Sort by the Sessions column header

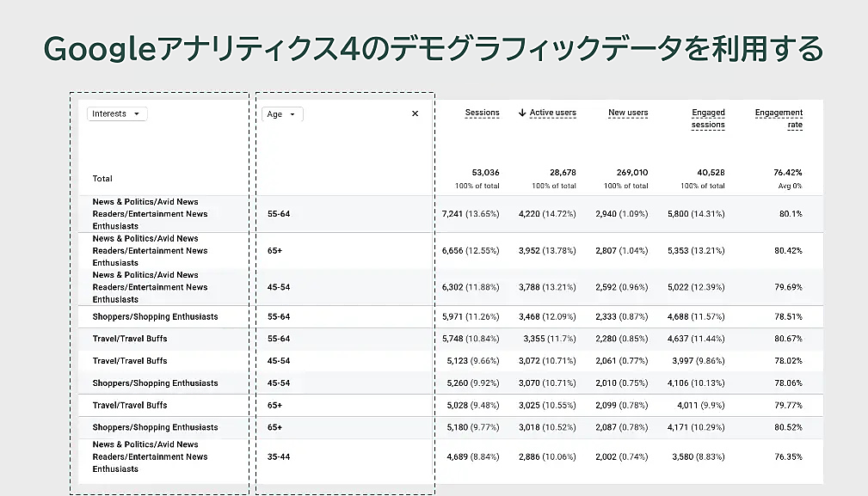pyautogui.click(x=482, y=113)
